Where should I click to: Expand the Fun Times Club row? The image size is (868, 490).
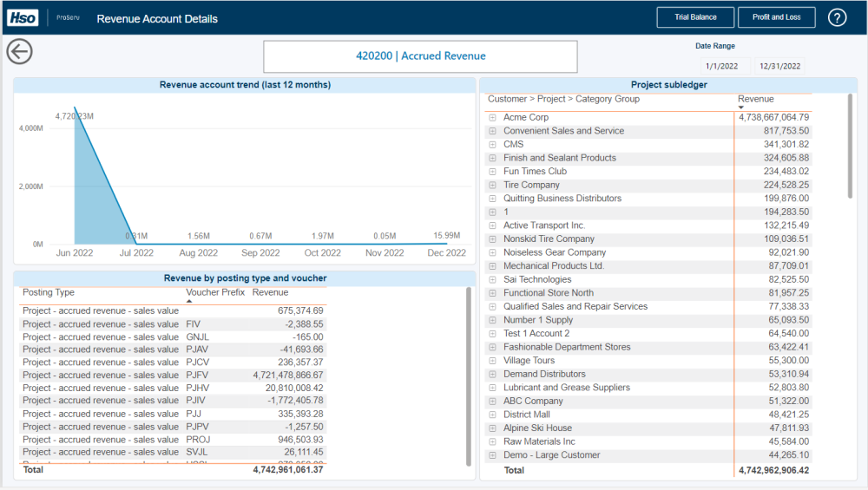coord(492,172)
